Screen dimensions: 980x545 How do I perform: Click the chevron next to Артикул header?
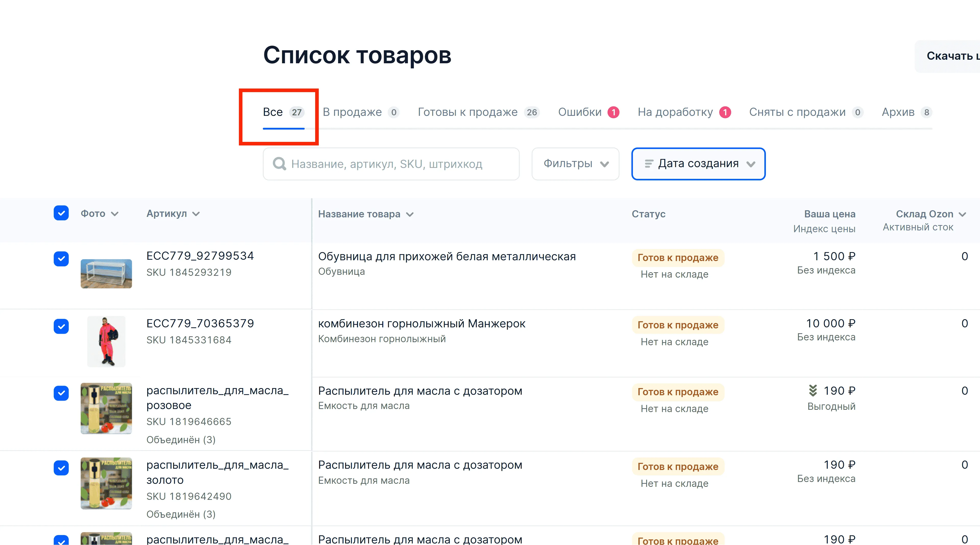coord(196,214)
